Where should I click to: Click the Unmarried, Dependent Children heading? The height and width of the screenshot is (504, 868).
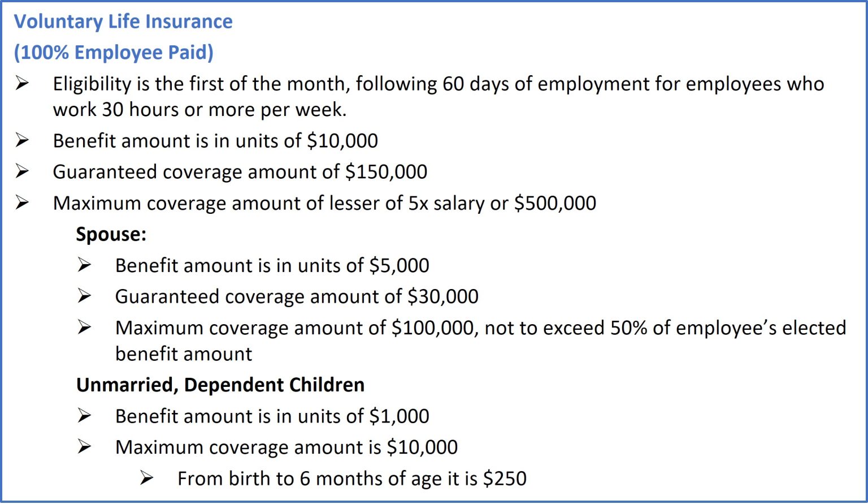pyautogui.click(x=220, y=385)
